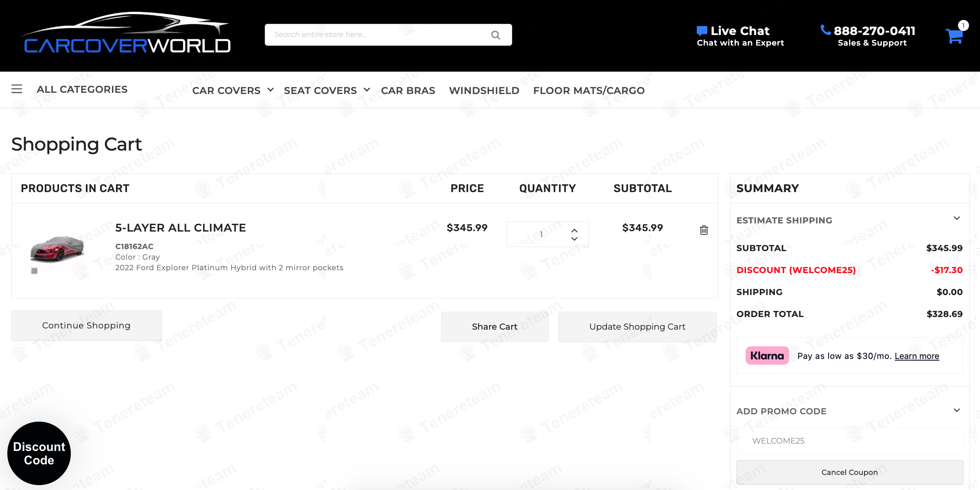This screenshot has height=490, width=980.
Task: Open the Floor Mats/Cargo category
Action: pos(588,90)
